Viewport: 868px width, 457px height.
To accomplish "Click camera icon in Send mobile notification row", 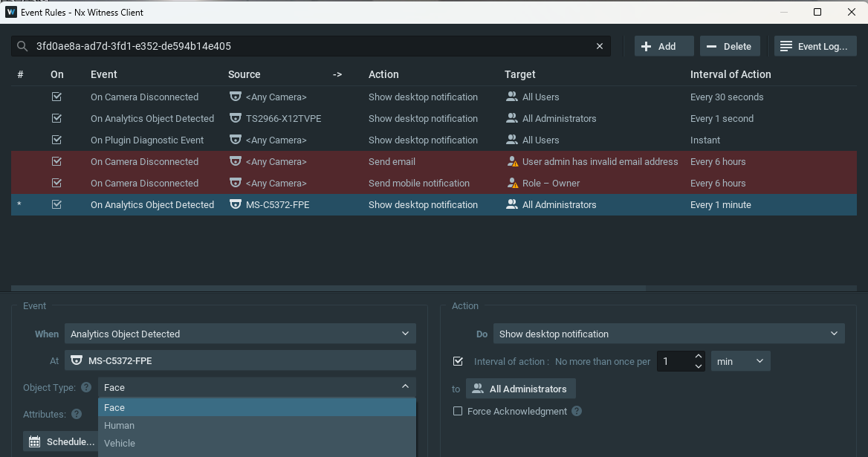I will pos(236,183).
